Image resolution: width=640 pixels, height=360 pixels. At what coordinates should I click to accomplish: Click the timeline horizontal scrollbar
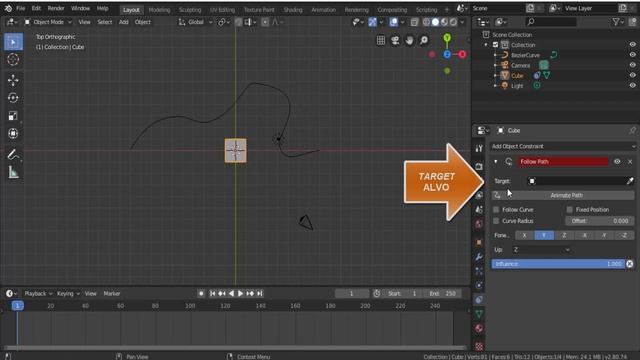[235, 348]
